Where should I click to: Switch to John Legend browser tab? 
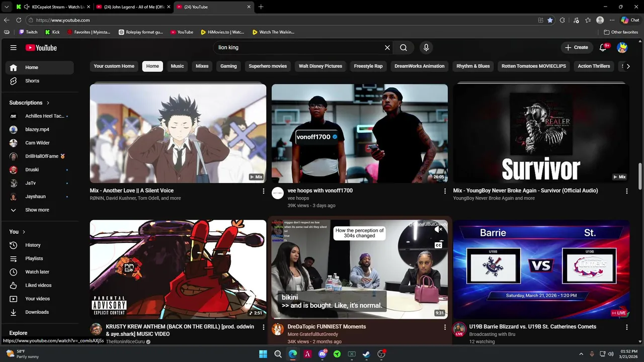click(x=133, y=7)
